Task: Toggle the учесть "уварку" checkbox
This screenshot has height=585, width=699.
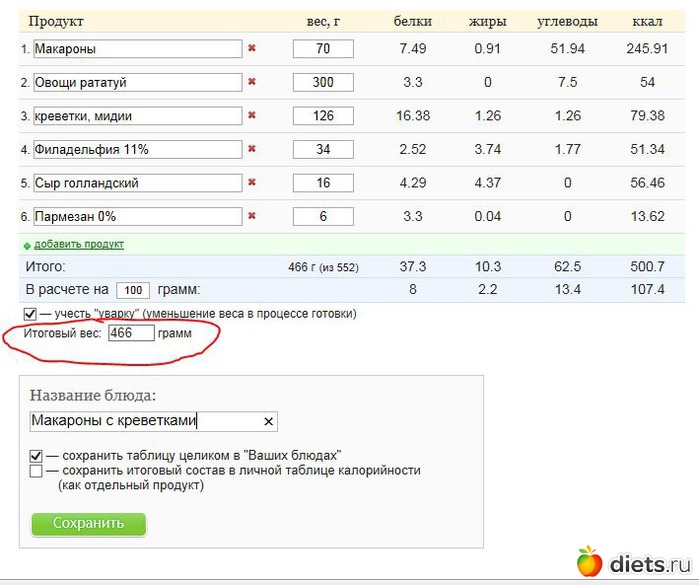Action: click(x=30, y=314)
